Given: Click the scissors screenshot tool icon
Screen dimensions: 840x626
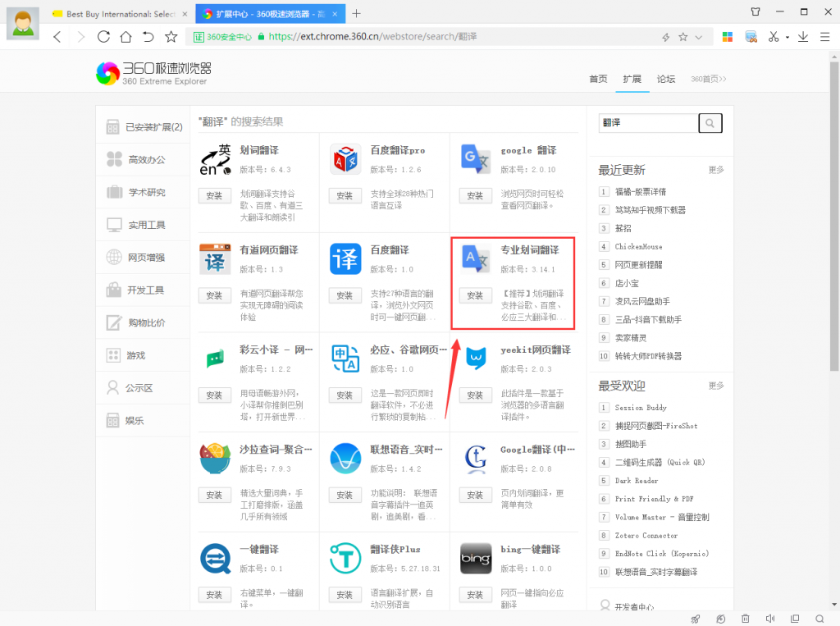Looking at the screenshot, I should point(773,36).
